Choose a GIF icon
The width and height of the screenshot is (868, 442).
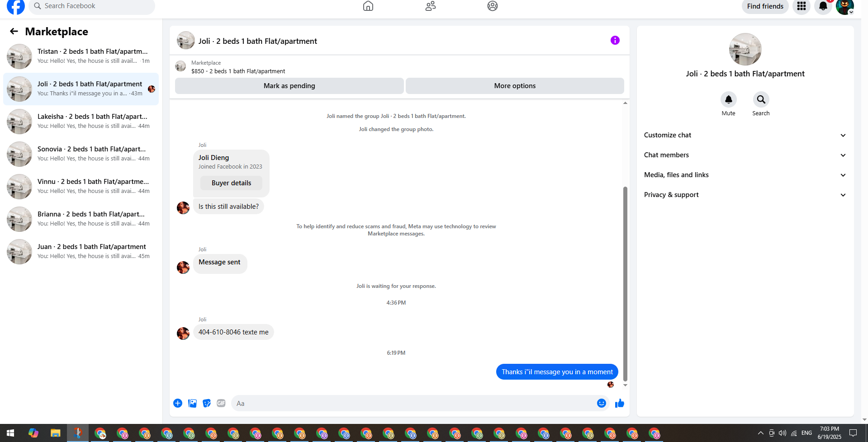221,403
